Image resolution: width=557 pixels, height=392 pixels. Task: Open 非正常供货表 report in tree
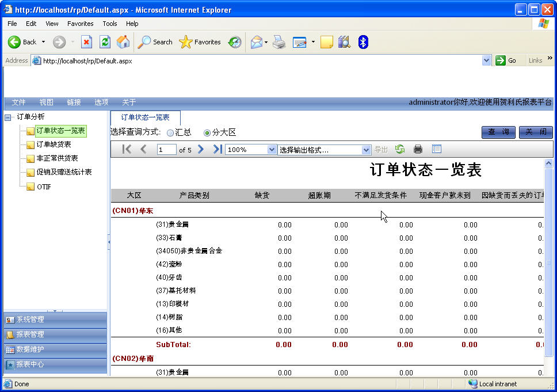[x=57, y=158]
